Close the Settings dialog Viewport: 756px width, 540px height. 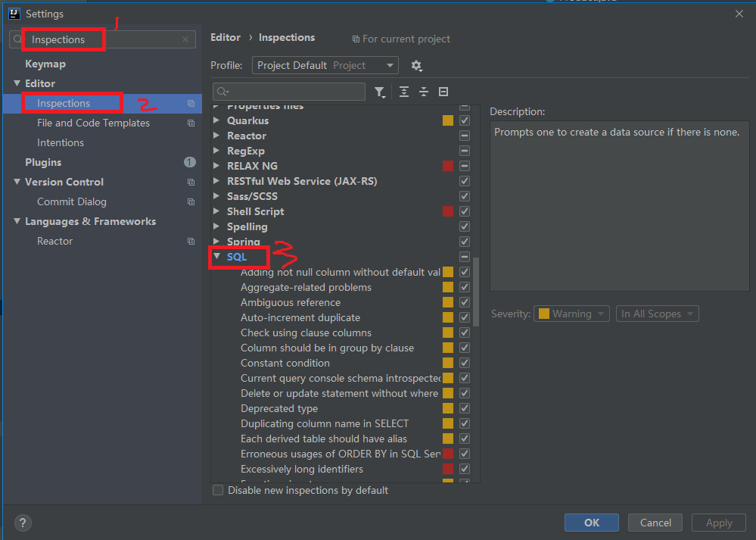pyautogui.click(x=739, y=14)
